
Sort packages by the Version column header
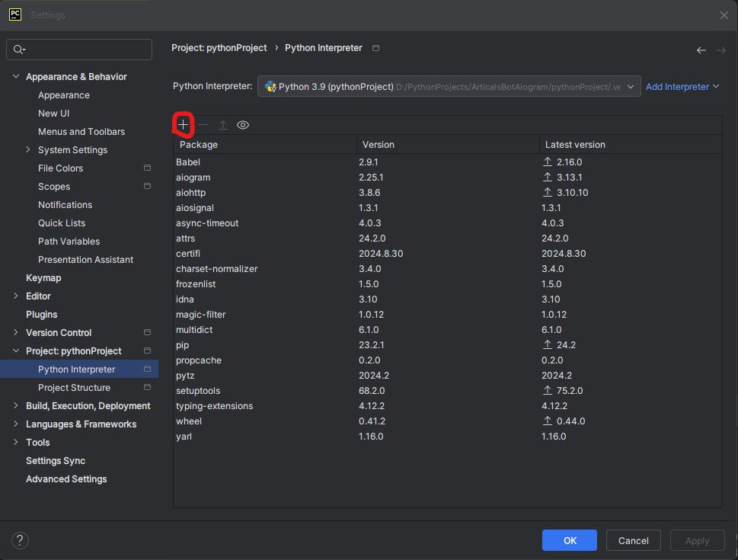[379, 145]
